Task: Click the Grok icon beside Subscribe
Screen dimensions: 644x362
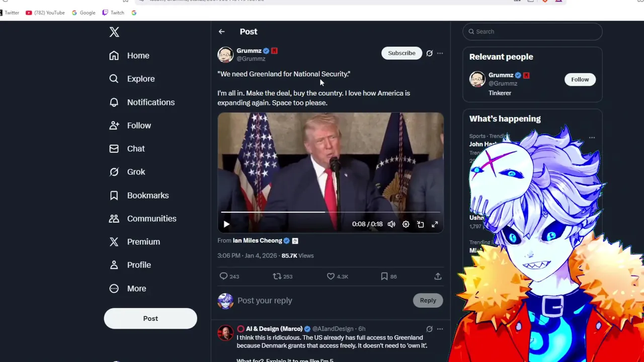Action: tap(429, 53)
